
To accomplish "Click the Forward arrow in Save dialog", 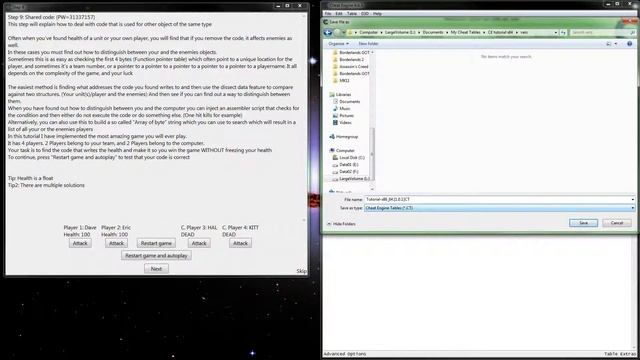I will (337, 32).
